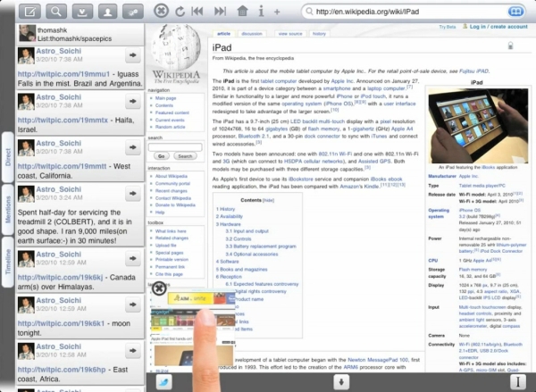Open the arrow button on the Iguass Falls tweet

(x=133, y=55)
